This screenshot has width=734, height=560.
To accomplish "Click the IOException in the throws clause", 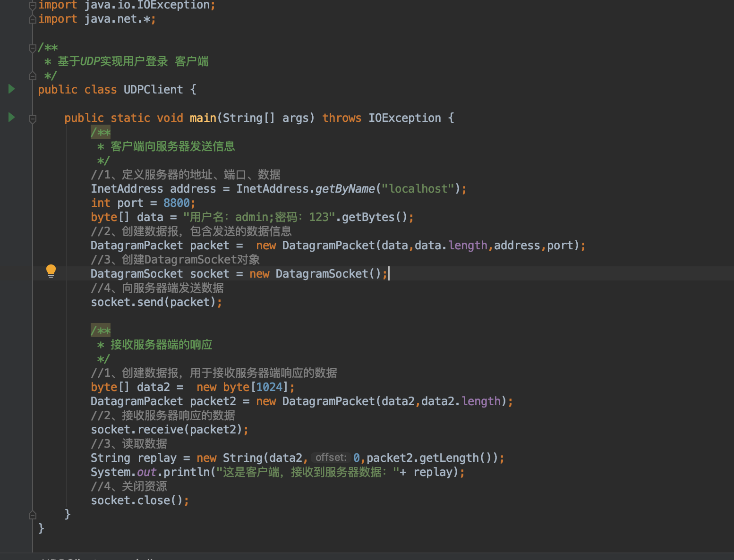I will tap(404, 118).
